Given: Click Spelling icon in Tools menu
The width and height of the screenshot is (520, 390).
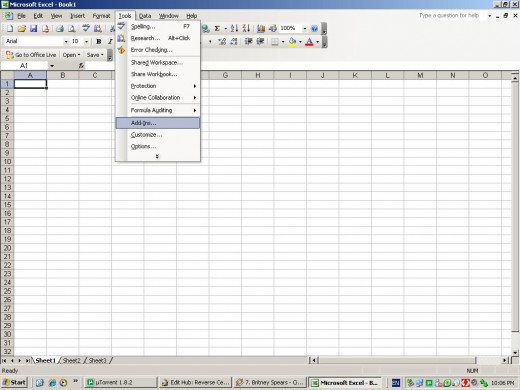Looking at the screenshot, I should (121, 26).
